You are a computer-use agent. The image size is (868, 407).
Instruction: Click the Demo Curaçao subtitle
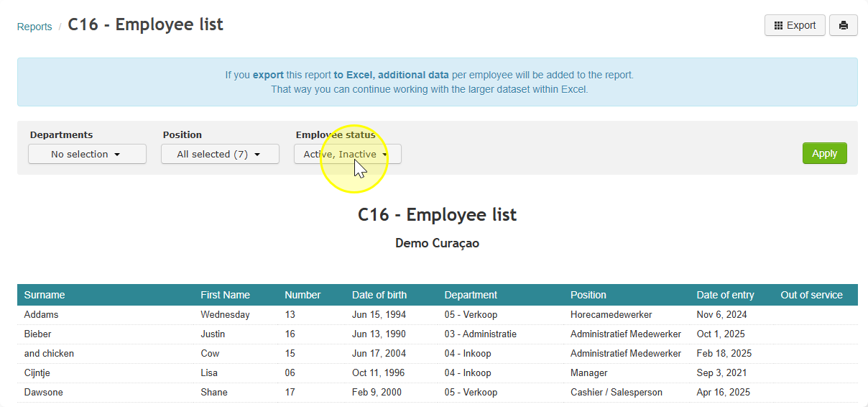[x=437, y=243]
